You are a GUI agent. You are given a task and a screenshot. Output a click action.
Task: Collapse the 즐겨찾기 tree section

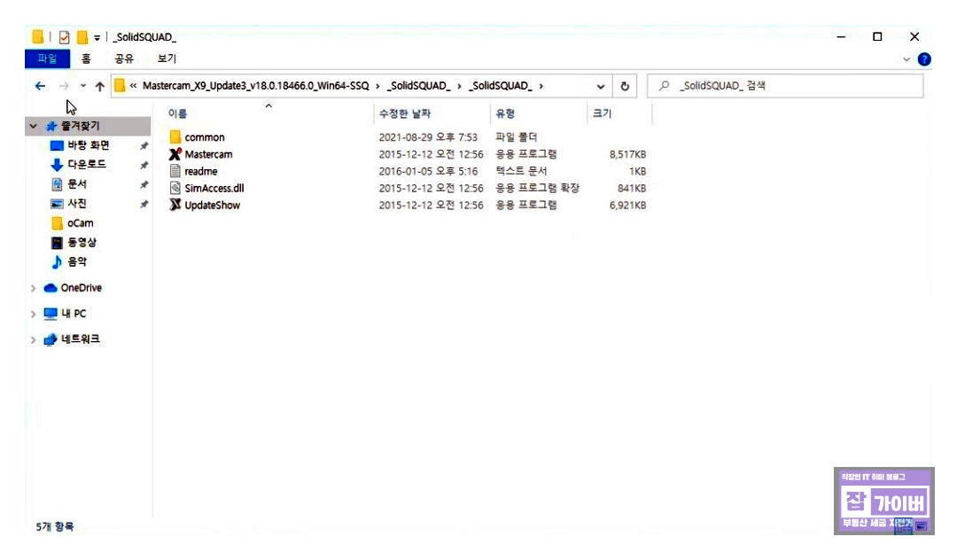click(33, 127)
